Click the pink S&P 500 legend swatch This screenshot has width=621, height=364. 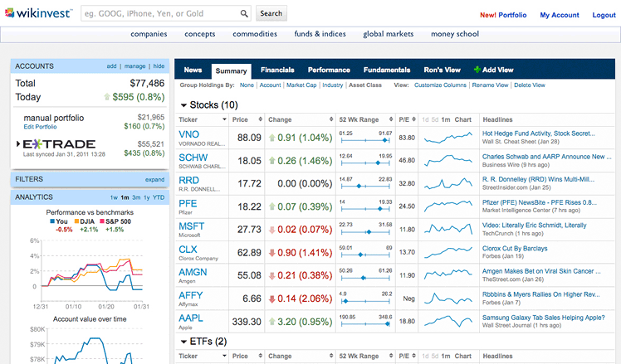point(102,221)
